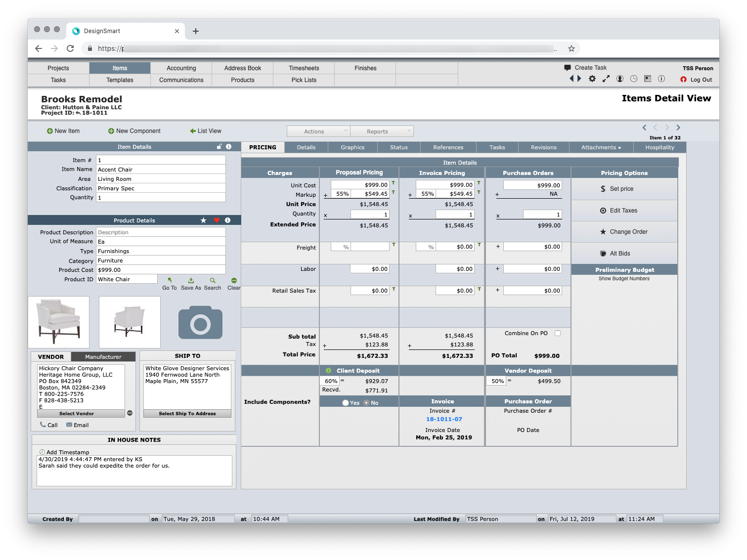The height and width of the screenshot is (560, 747).
Task: Toggle invoice Retail Sales Tax T marker
Action: point(479,289)
